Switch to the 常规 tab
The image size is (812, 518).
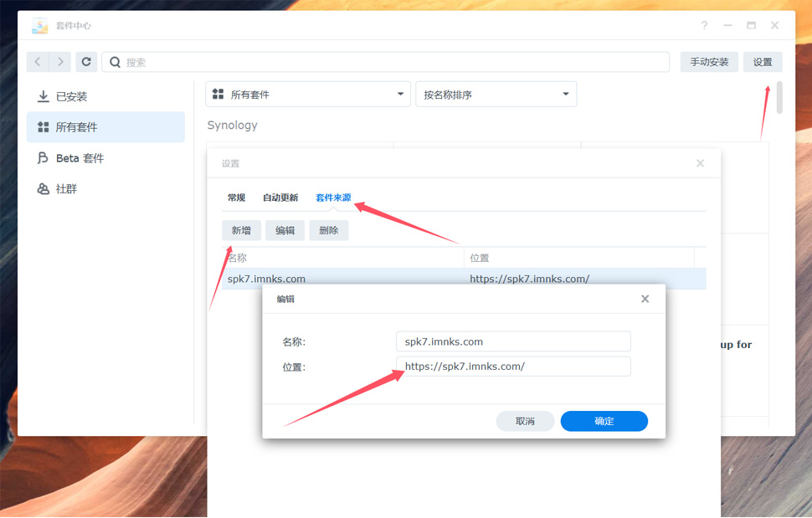coord(236,197)
